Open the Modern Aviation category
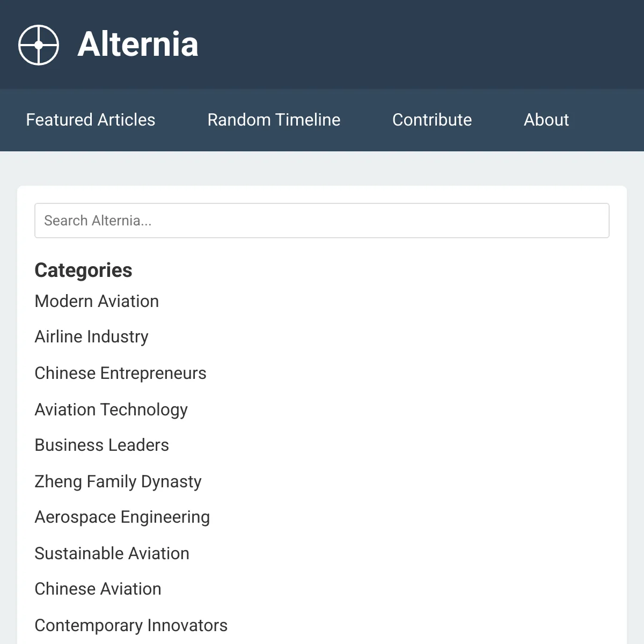The width and height of the screenshot is (644, 644). (x=97, y=301)
